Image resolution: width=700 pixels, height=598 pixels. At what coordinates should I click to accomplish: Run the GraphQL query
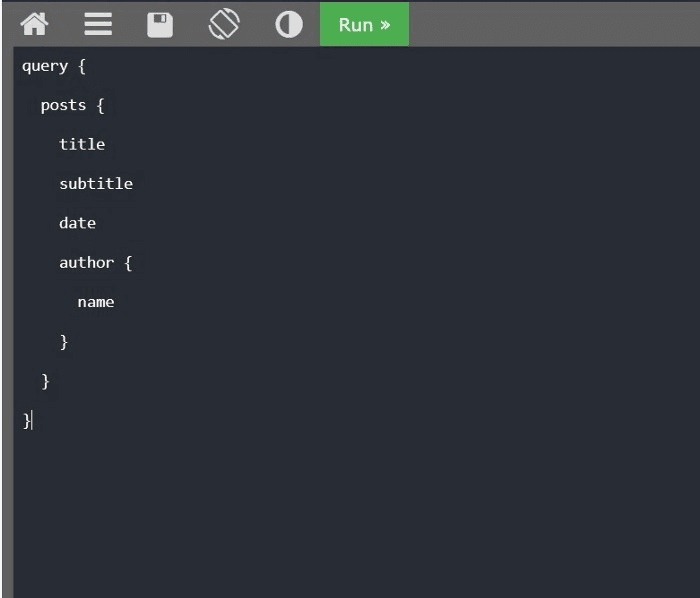click(364, 24)
